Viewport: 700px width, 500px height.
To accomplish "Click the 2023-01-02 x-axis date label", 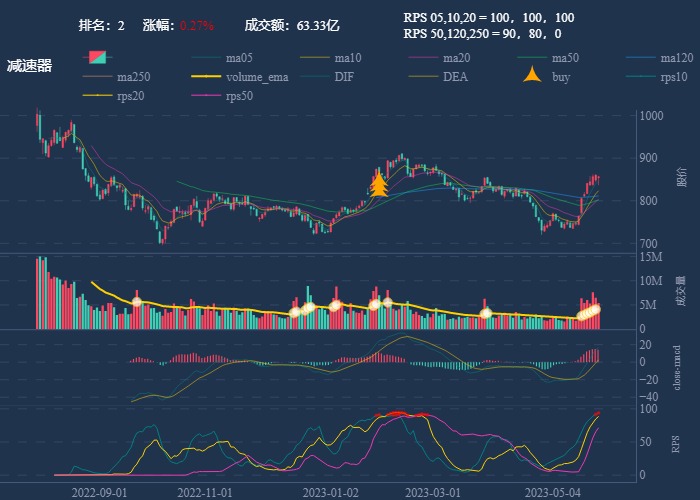I will click(330, 492).
